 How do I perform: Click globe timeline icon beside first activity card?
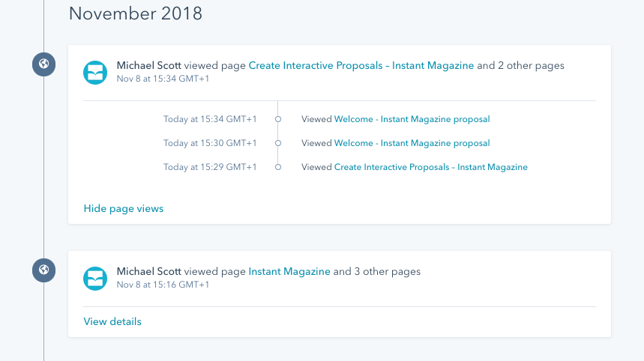[44, 64]
